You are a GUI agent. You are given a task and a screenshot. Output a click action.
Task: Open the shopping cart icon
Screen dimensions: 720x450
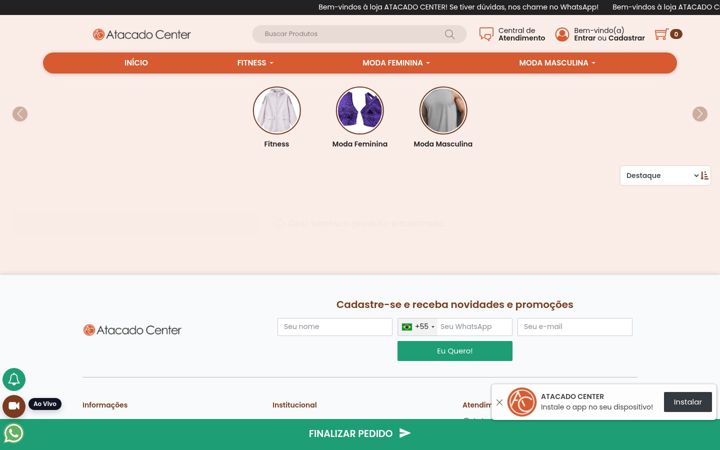[661, 34]
